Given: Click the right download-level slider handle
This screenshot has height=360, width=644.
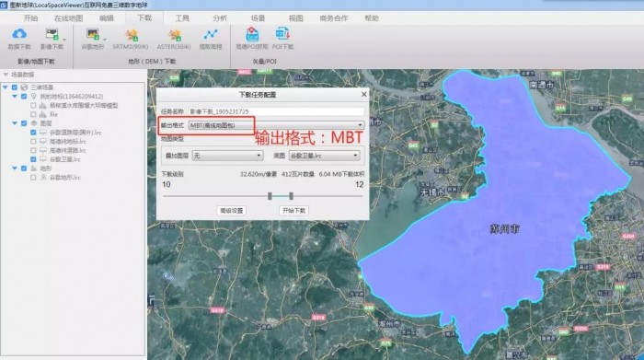Looking at the screenshot, I should [291, 196].
